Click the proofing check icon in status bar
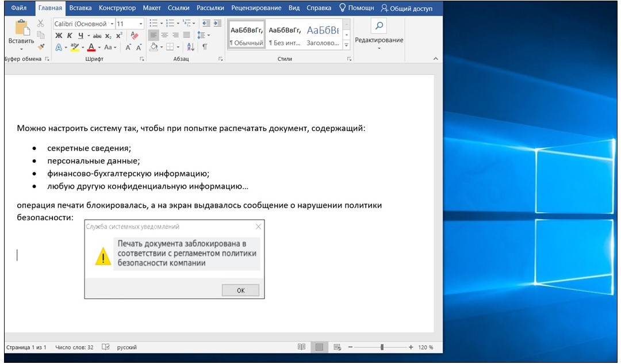This screenshot has height=364, width=621. click(x=105, y=347)
